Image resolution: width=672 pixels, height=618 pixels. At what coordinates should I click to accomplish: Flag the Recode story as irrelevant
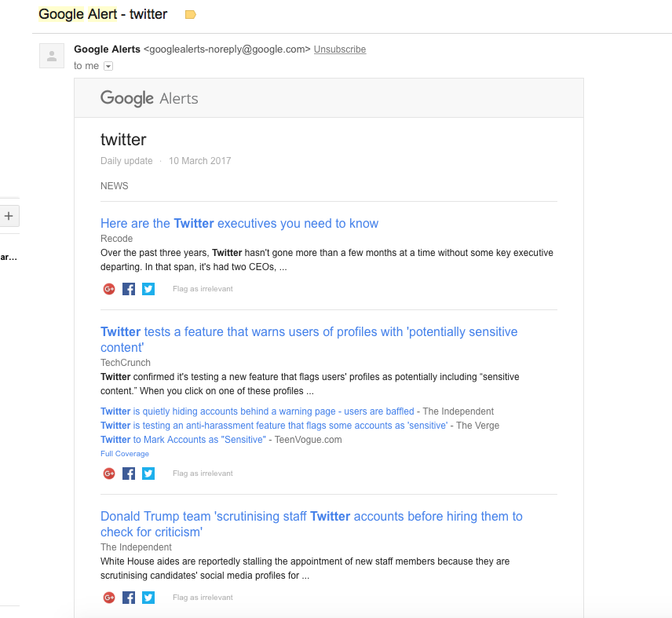coord(203,289)
